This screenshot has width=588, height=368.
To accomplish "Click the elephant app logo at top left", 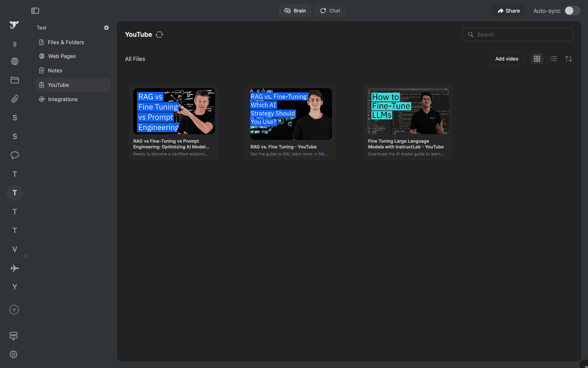I will coord(14,25).
